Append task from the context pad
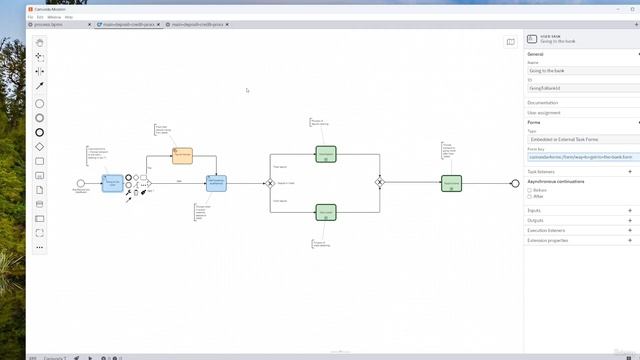The height and width of the screenshot is (360, 640). [x=143, y=178]
